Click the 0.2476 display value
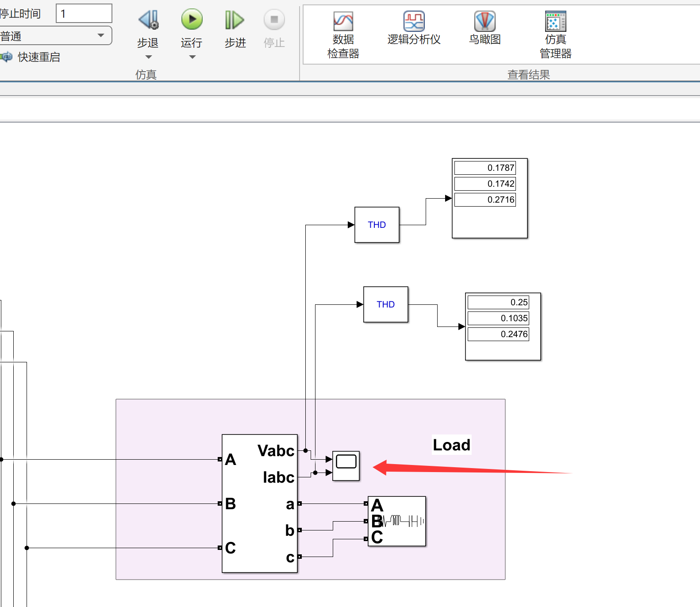The width and height of the screenshot is (700, 607). pos(498,334)
